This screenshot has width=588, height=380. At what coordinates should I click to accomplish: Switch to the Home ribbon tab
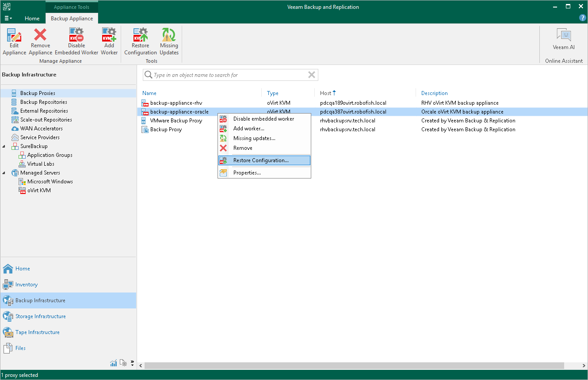(x=32, y=19)
